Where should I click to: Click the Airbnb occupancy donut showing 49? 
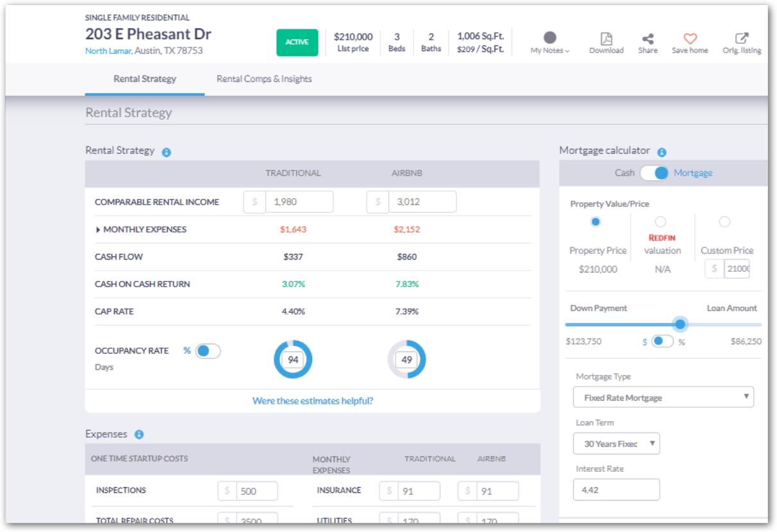(406, 360)
